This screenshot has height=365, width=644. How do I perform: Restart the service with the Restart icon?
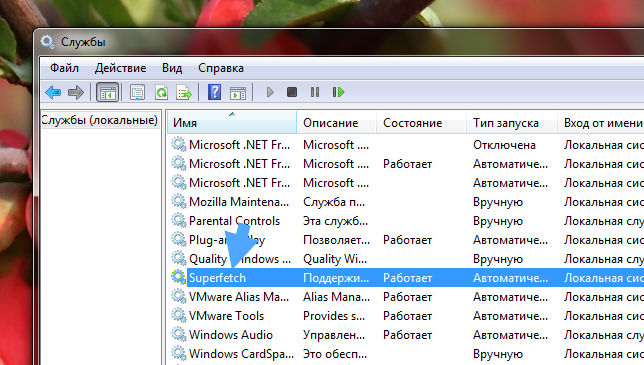click(338, 92)
